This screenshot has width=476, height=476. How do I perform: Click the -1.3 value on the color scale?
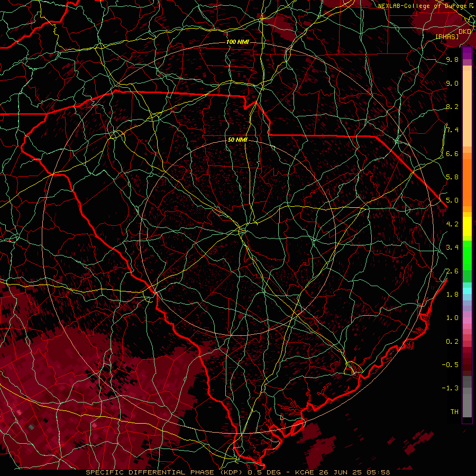pyautogui.click(x=450, y=388)
